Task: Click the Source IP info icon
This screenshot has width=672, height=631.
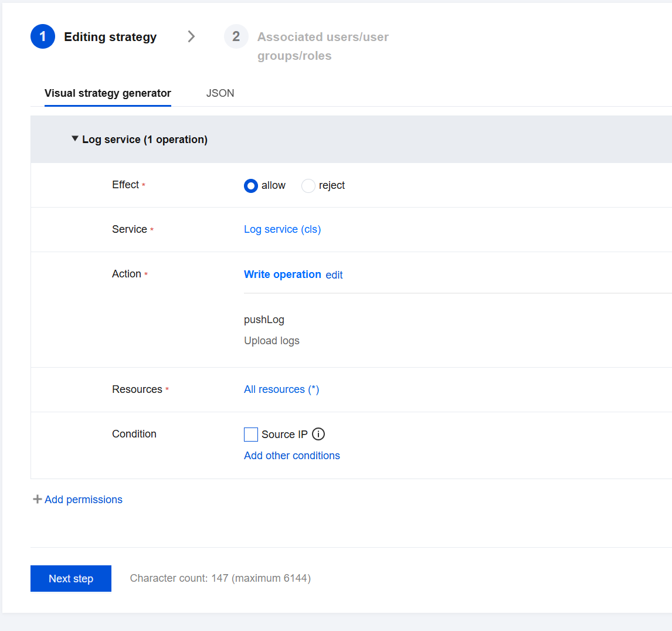Action: click(x=318, y=434)
